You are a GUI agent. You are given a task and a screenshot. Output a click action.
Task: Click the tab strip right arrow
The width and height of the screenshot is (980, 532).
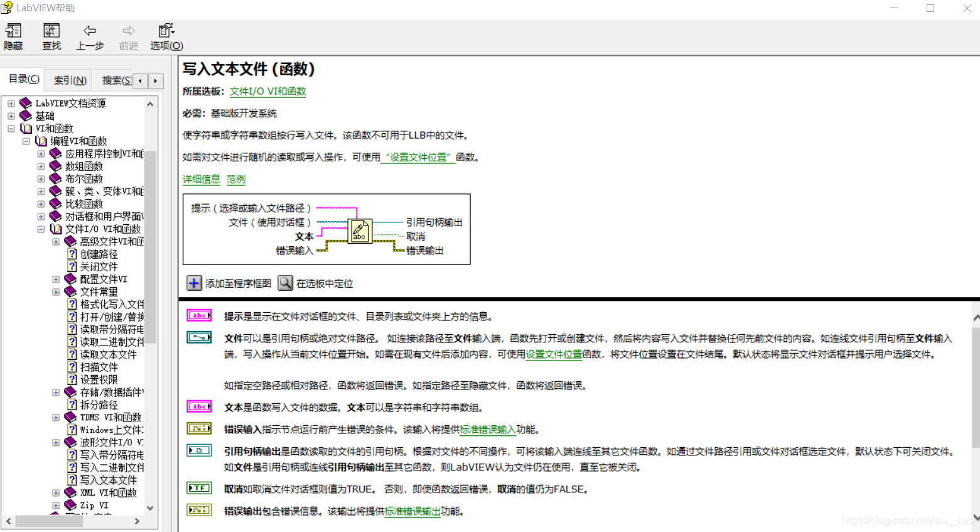(x=156, y=80)
